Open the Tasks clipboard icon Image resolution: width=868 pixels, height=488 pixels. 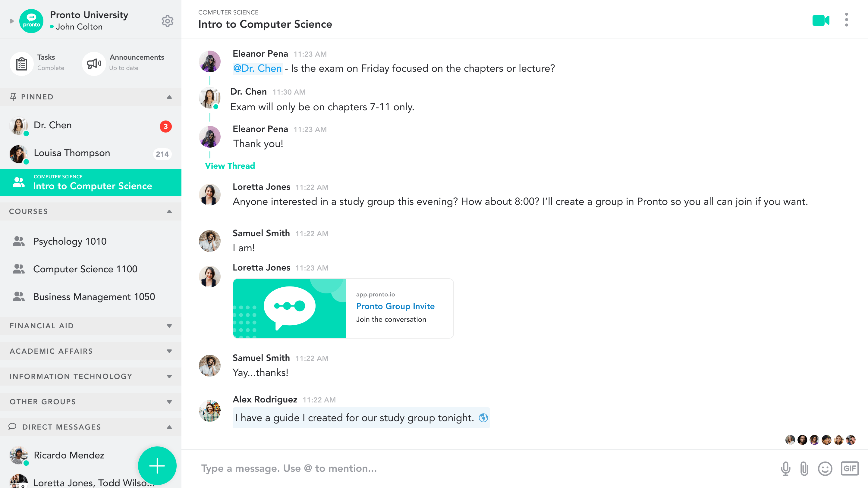point(22,63)
